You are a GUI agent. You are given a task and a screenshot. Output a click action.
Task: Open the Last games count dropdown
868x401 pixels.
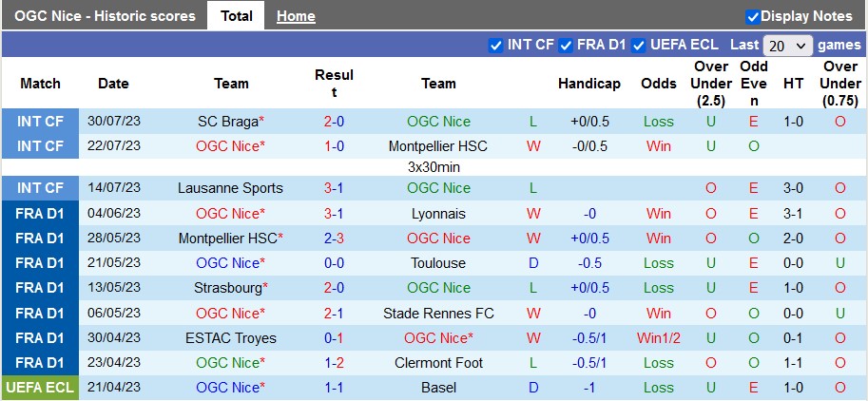coord(788,45)
